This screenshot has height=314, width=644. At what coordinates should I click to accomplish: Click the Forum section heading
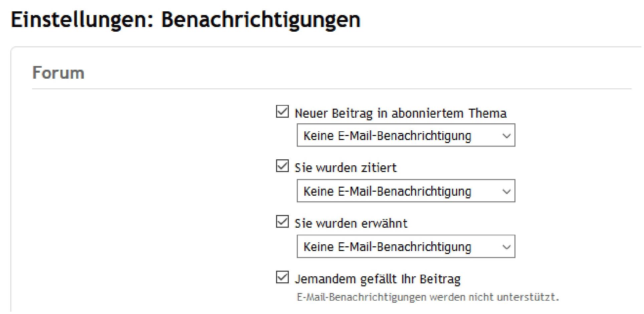[58, 73]
